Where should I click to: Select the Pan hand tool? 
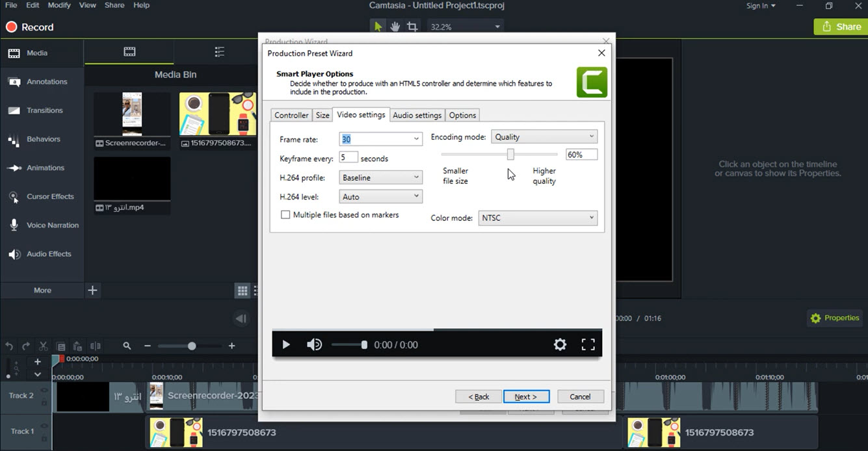click(395, 27)
